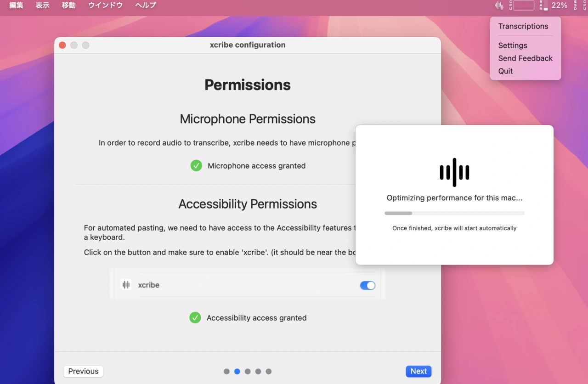Click the SSD monitor in menu bar
The image size is (588, 384).
[x=575, y=6]
